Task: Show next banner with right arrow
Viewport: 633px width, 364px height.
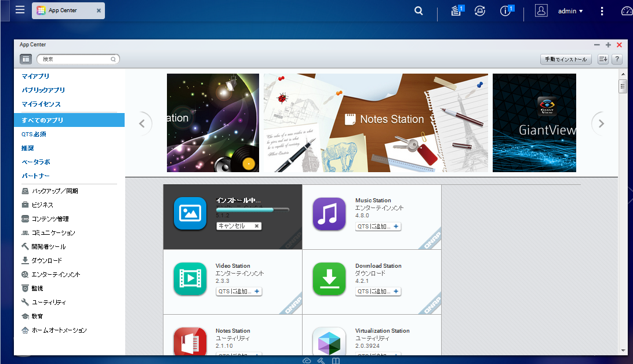Action: pyautogui.click(x=601, y=123)
